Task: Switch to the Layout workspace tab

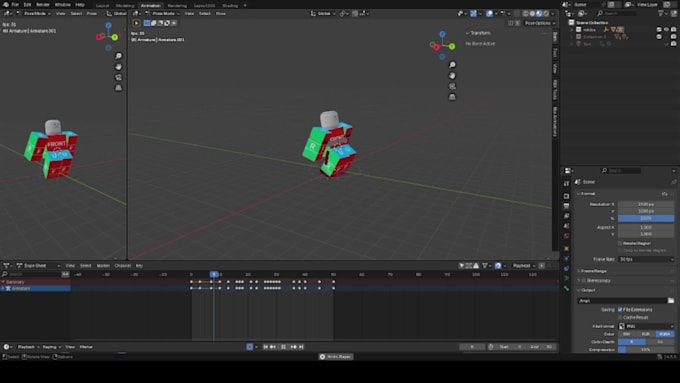Action: click(102, 6)
